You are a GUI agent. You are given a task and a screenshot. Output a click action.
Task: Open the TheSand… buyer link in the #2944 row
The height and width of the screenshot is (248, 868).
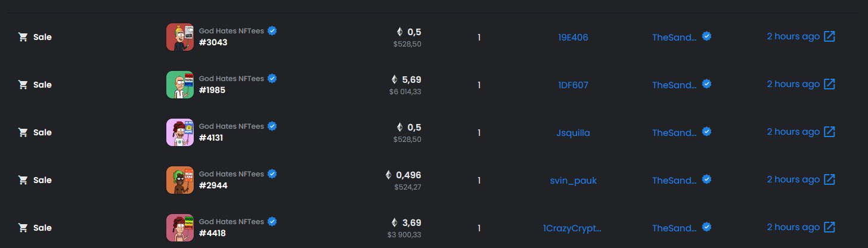[674, 180]
